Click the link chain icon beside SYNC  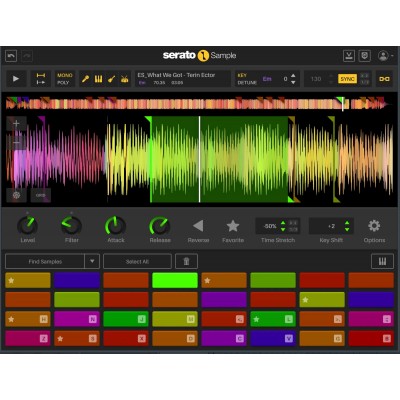coord(384,79)
